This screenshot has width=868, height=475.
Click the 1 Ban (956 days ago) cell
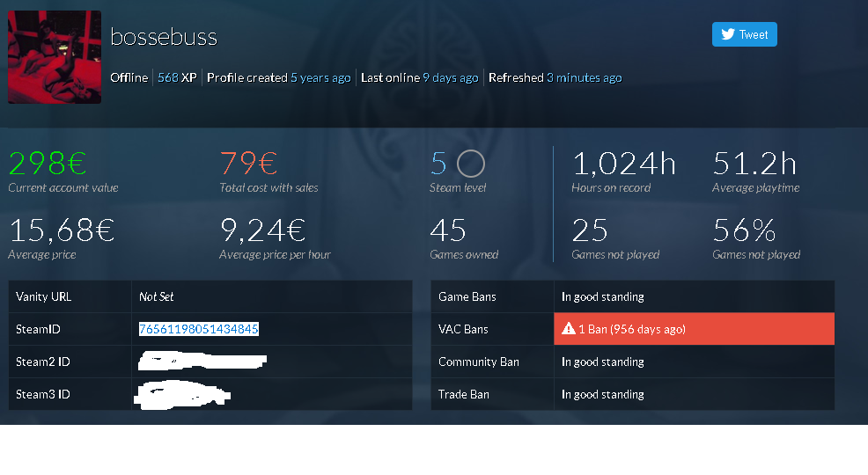point(694,329)
